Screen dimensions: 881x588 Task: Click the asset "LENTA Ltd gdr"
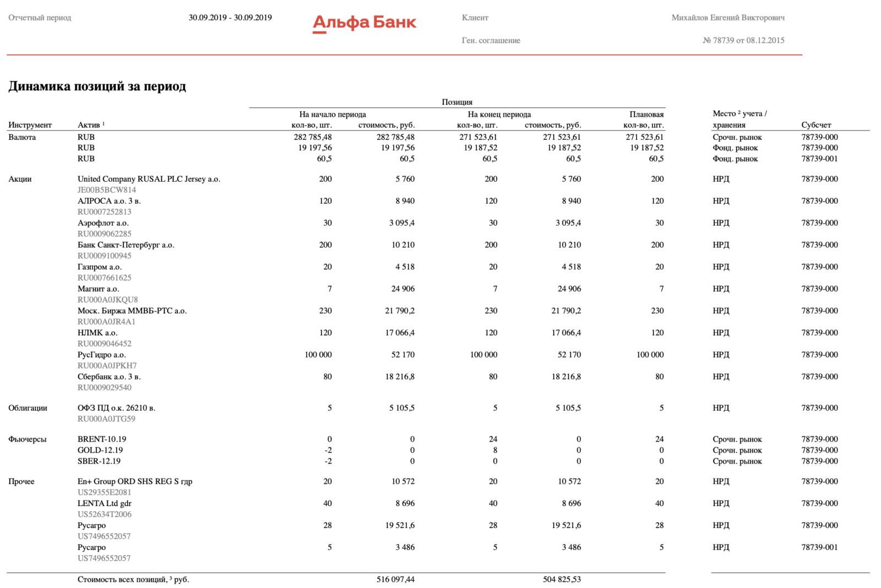(x=105, y=504)
